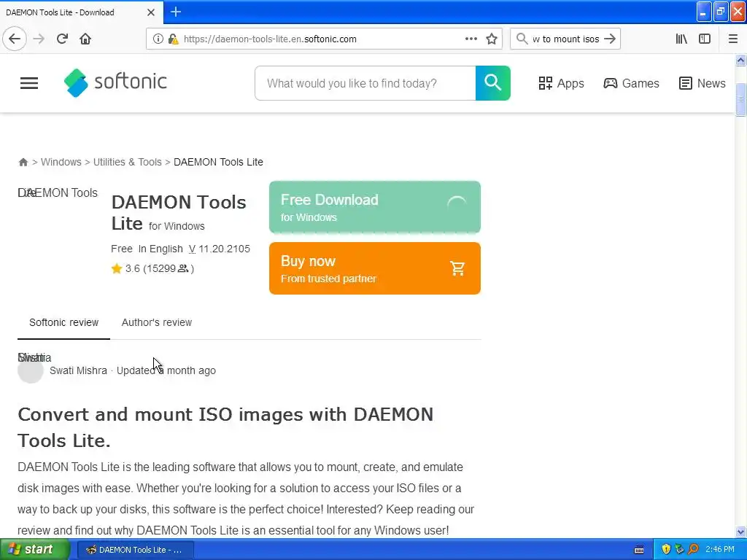747x560 pixels.
Task: Click Free Download for Windows button
Action: click(375, 207)
